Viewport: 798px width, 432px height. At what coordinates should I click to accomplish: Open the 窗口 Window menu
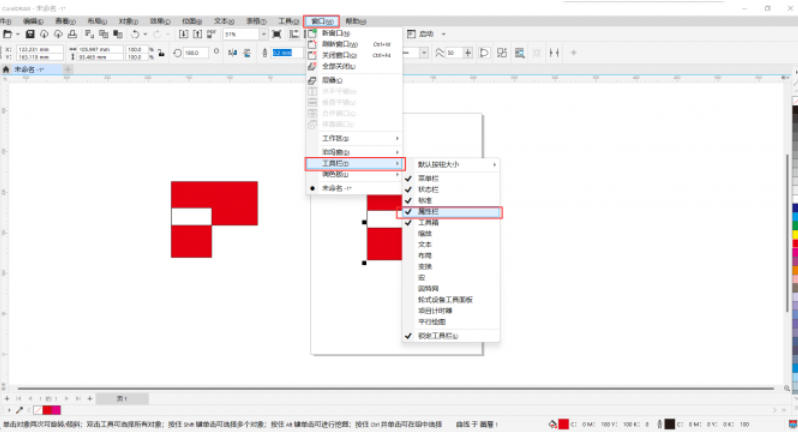click(322, 21)
